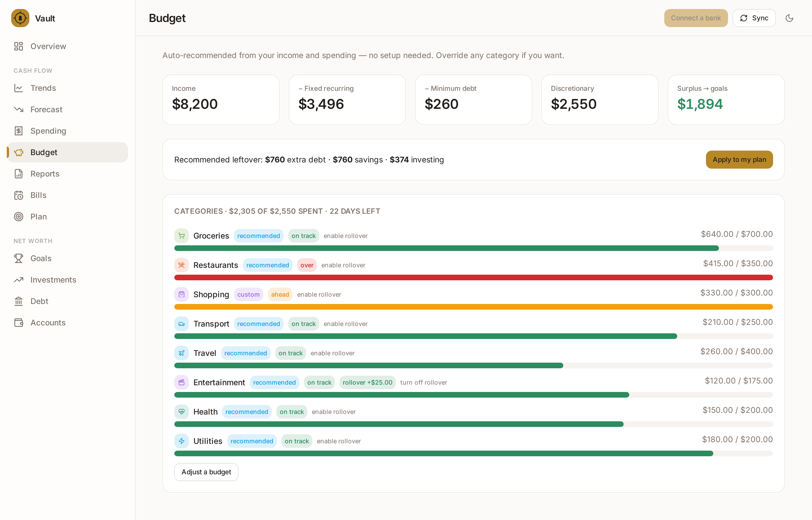812x520 pixels.
Task: Click the Utilities lightning bolt icon
Action: [182, 441]
